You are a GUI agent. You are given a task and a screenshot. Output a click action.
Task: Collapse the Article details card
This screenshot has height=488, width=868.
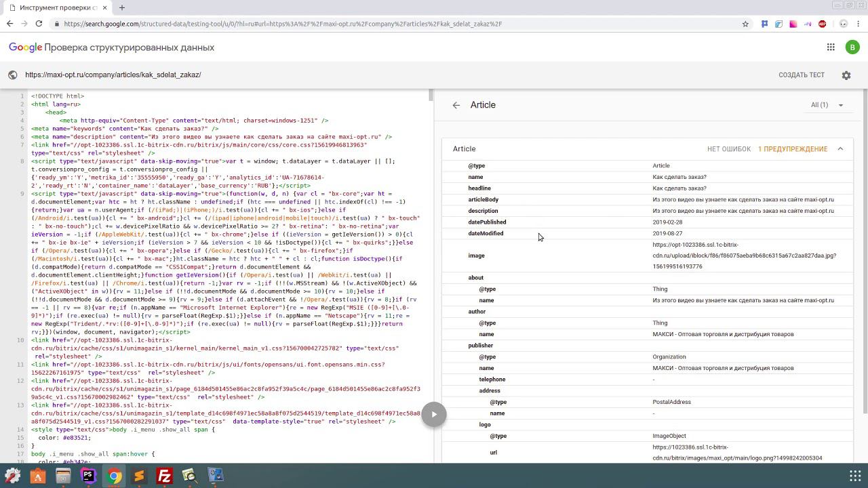coord(840,149)
